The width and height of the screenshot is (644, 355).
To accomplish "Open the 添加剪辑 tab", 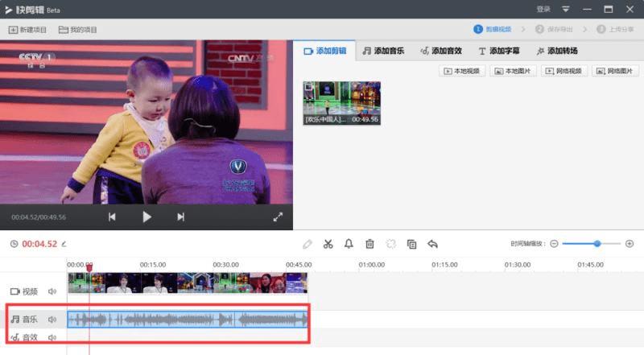I will point(325,51).
